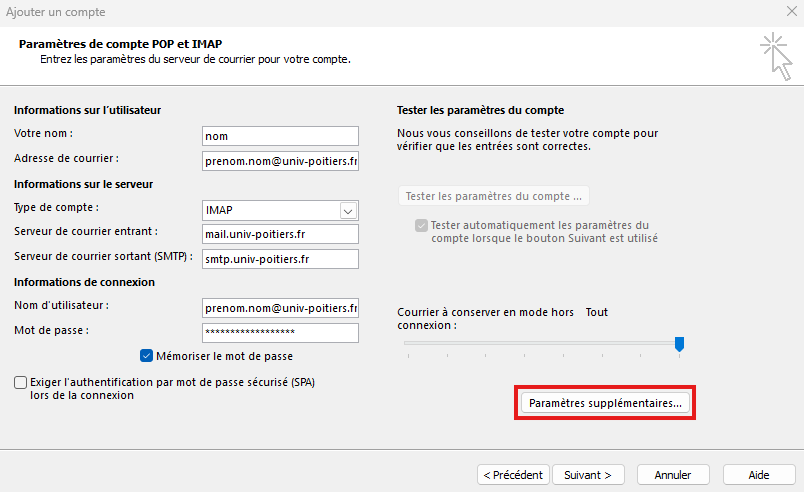Cancel with the Annuler button
This screenshot has width=804, height=492.
(x=673, y=474)
